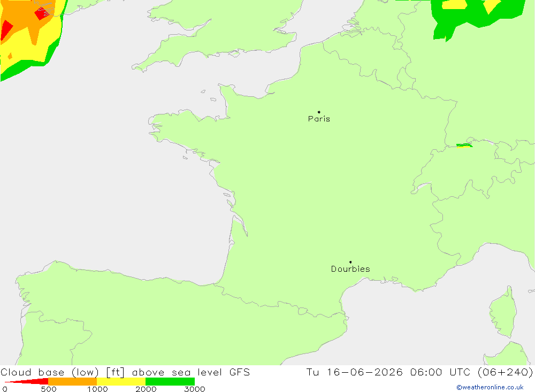Screen dimensions: 535x392
Task: Click the Paris city label
Action: [319, 119]
